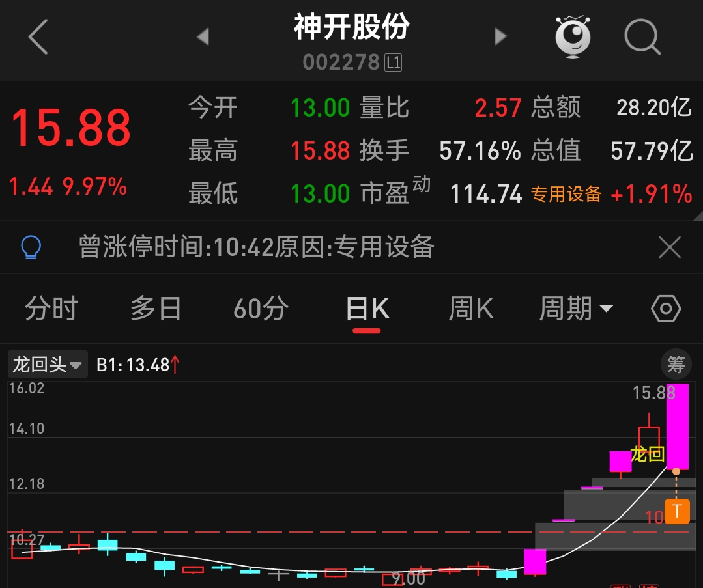Tap the 总值 value 57.79亿
703x588 pixels.
[652, 150]
